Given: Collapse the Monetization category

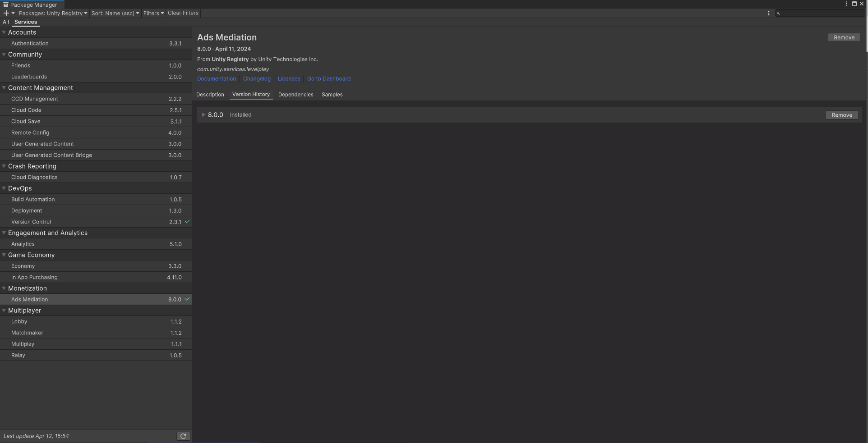Looking at the screenshot, I should [x=4, y=288].
